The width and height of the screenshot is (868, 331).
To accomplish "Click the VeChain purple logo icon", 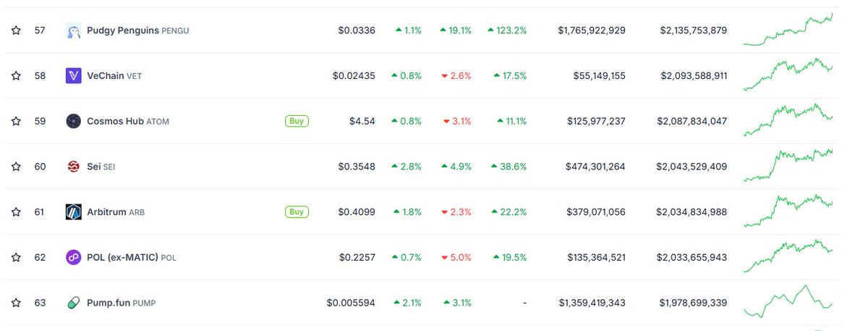I will coord(73,76).
